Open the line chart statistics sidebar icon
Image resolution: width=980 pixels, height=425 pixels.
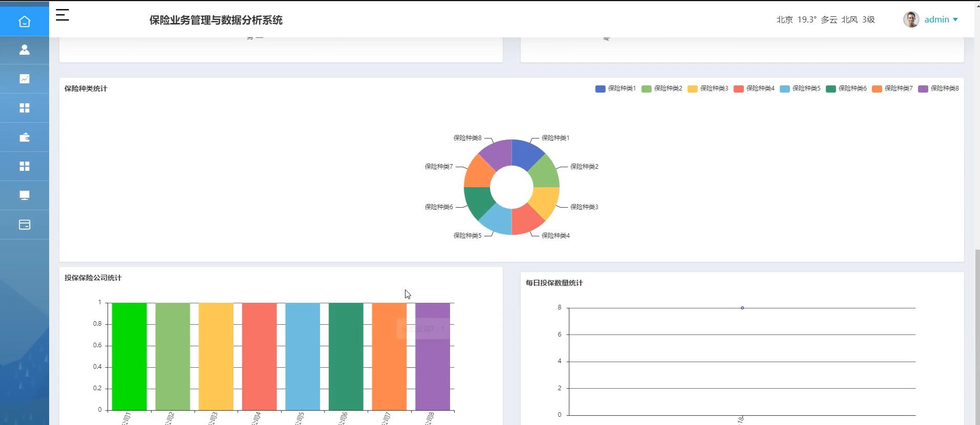click(24, 79)
